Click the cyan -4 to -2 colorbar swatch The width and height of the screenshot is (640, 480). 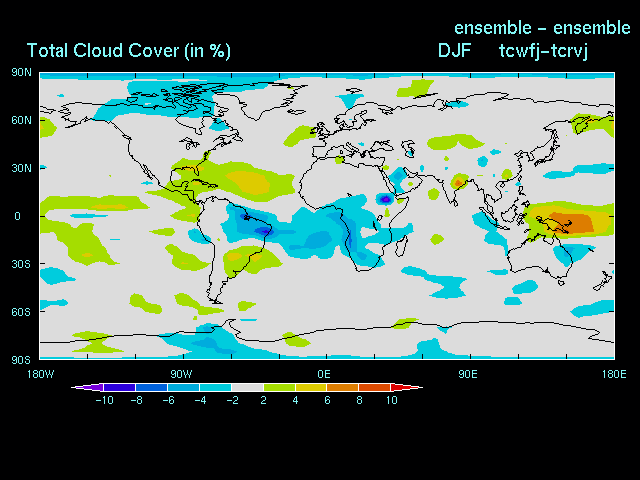[215, 387]
